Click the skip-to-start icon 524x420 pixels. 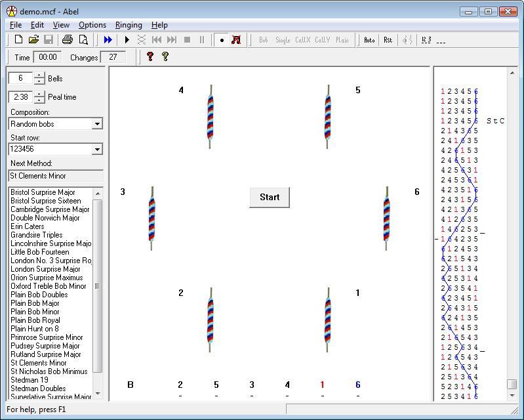(x=156, y=40)
